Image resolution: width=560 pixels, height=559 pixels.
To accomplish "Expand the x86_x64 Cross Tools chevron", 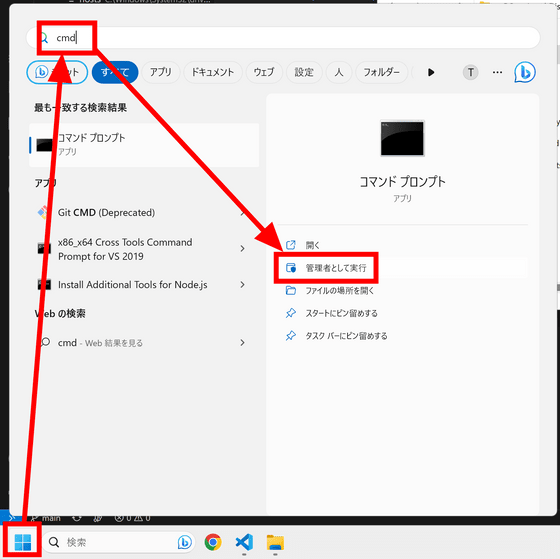I will [x=242, y=248].
